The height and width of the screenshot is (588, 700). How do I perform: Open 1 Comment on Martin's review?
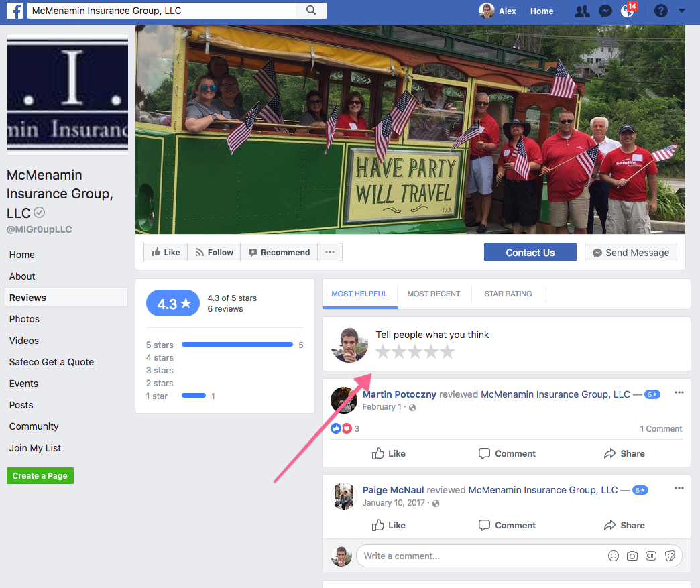click(660, 429)
